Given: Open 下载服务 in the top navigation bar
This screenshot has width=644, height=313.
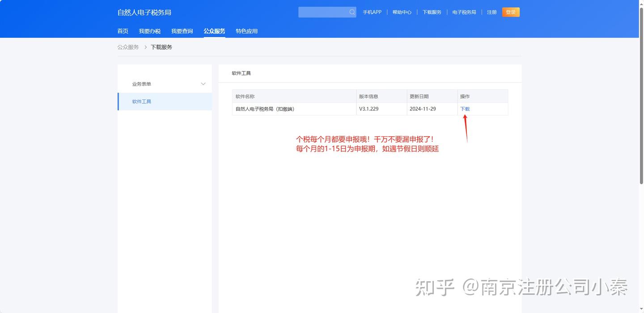Looking at the screenshot, I should (x=431, y=12).
